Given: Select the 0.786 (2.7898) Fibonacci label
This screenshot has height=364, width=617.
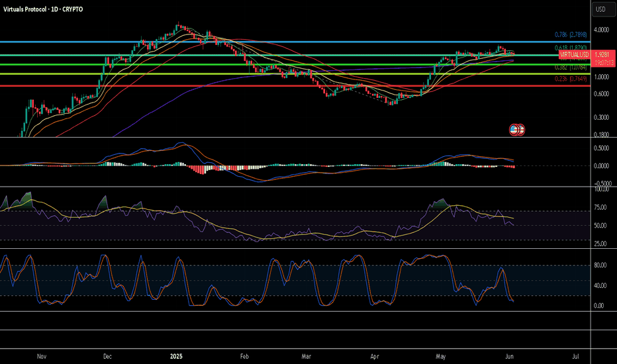Looking at the screenshot, I should point(569,34).
